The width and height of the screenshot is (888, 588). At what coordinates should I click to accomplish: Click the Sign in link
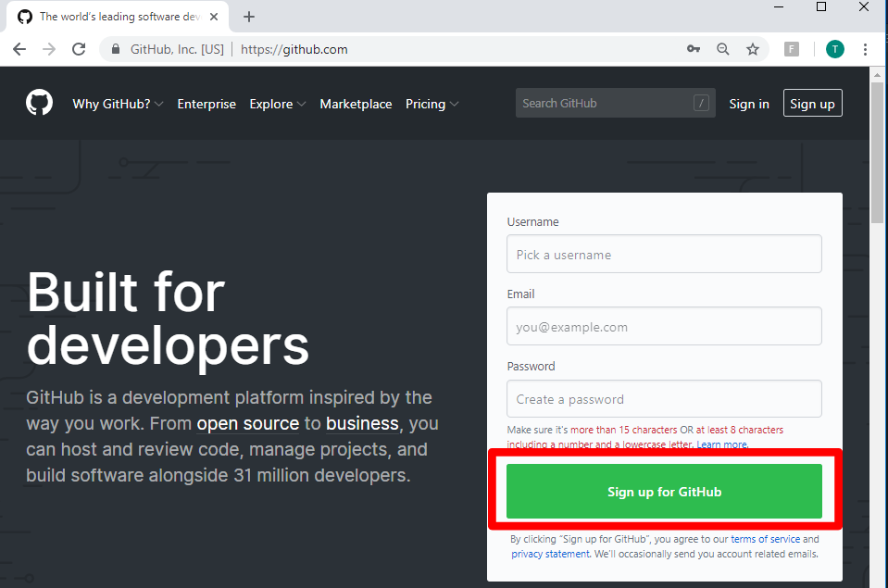(x=749, y=105)
